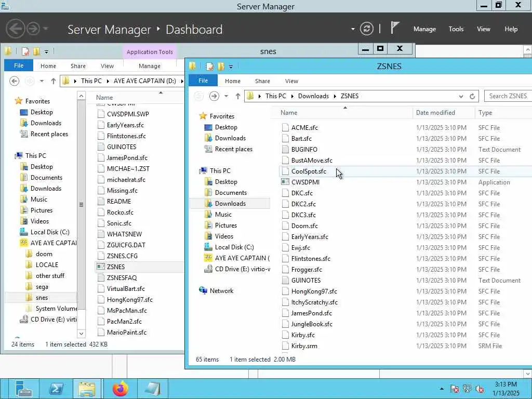Click New Folder icon in ZSNES title bar
The width and height of the screenshot is (532, 399).
point(221,66)
